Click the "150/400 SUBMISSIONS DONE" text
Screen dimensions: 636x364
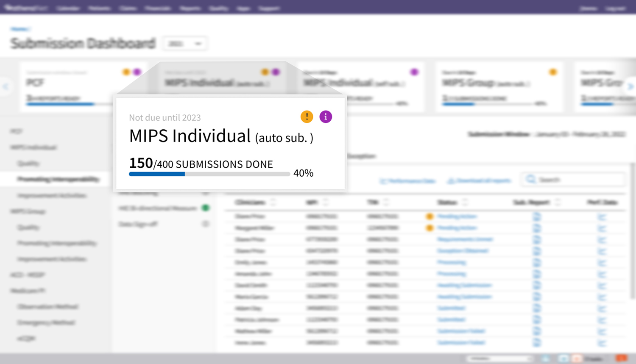[x=201, y=163]
